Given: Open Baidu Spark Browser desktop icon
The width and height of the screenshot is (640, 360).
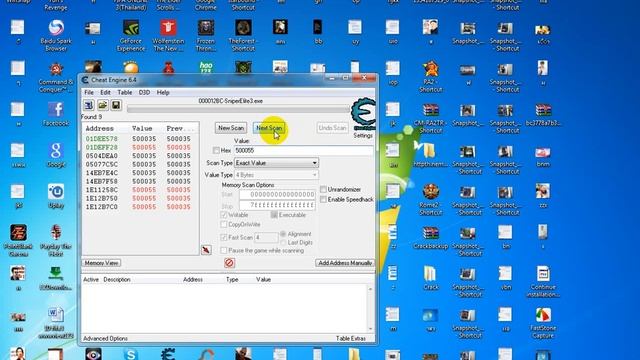Looking at the screenshot, I should point(56,36).
